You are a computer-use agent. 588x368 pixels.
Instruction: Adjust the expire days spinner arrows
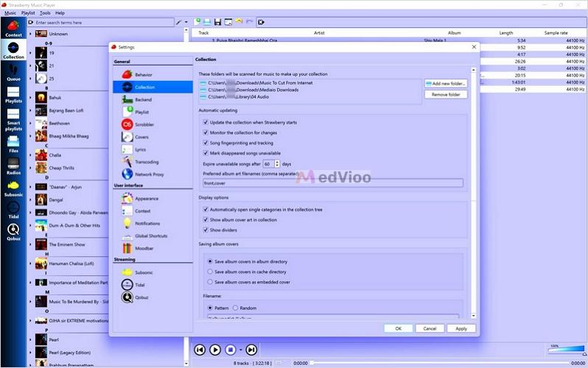coord(277,164)
